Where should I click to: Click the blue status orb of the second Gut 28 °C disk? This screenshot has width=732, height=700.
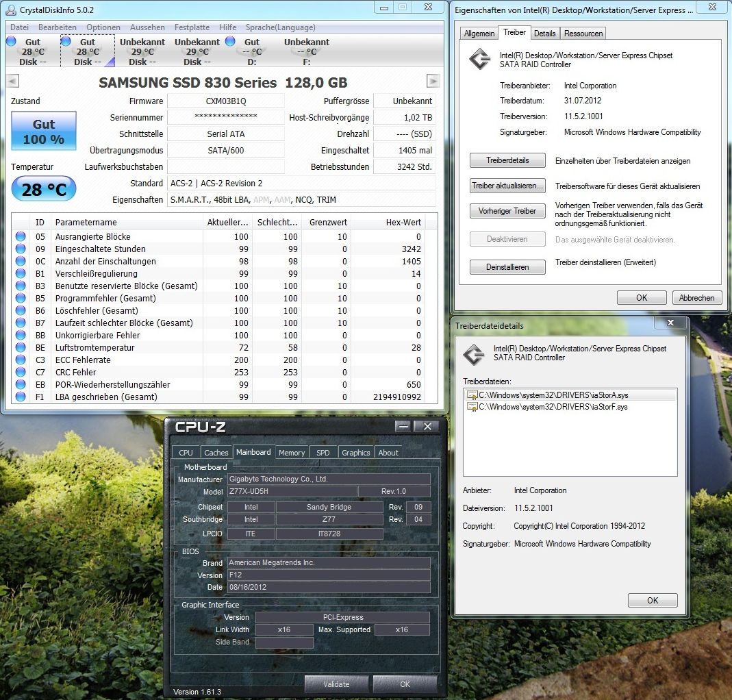(66, 41)
